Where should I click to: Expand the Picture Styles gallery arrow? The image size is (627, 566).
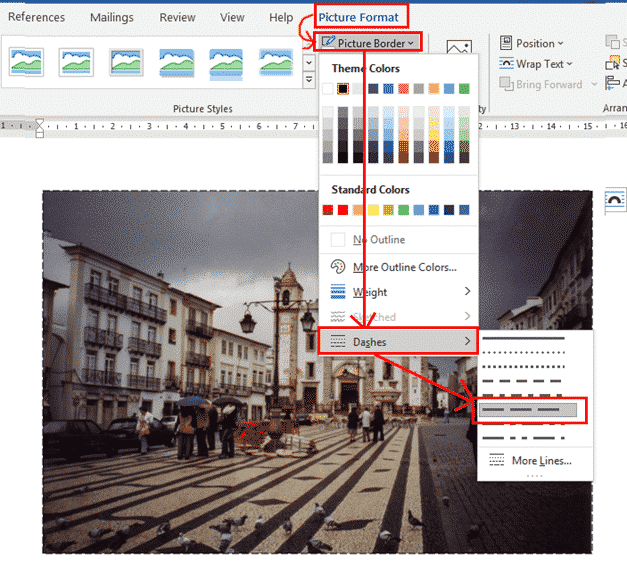(309, 79)
